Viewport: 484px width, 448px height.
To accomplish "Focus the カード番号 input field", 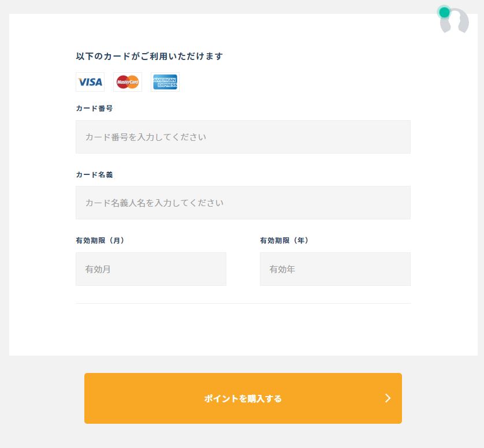I will (x=243, y=137).
